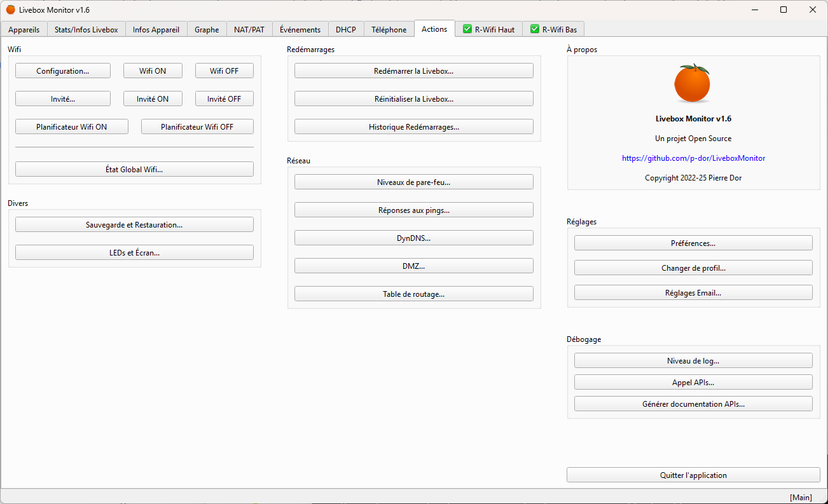Viewport: 828px width, 504px height.
Task: Open Niveau de log... dialog
Action: [x=693, y=360]
